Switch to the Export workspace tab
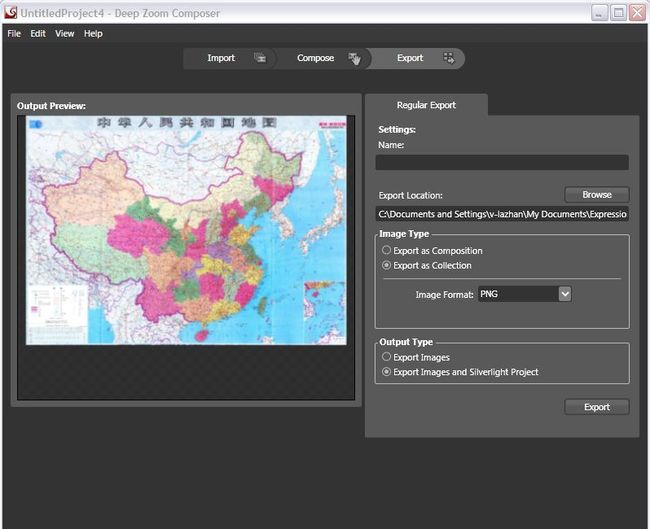This screenshot has height=529, width=650. coord(417,58)
